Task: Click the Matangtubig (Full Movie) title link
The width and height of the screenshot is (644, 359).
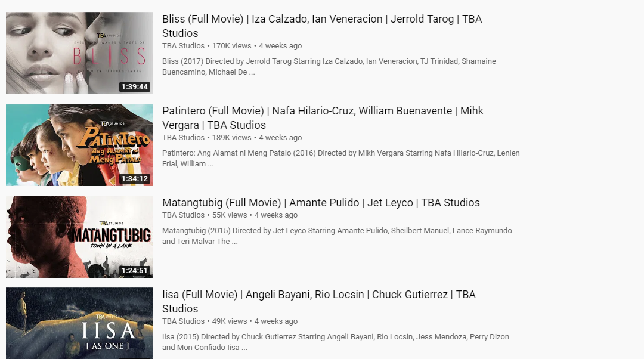Action: [x=321, y=203]
